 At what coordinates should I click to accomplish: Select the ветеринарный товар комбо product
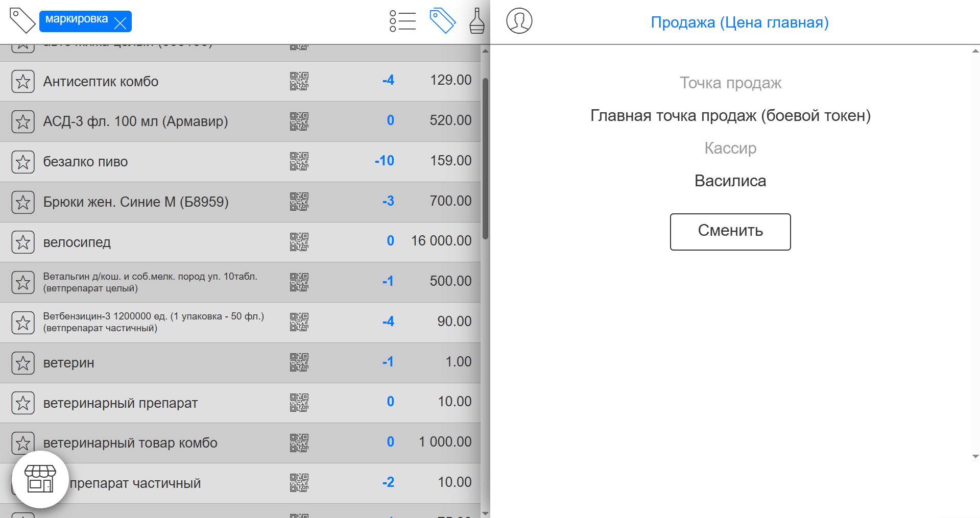pyautogui.click(x=130, y=443)
